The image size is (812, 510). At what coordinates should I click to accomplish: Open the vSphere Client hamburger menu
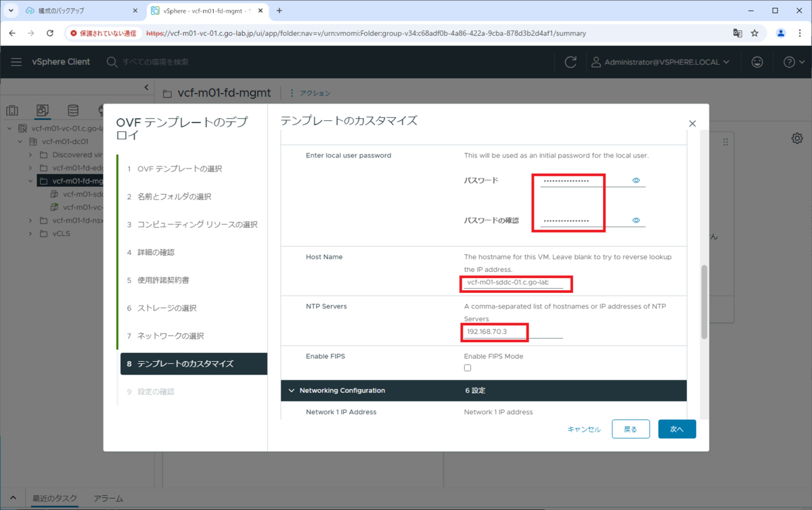(x=16, y=62)
